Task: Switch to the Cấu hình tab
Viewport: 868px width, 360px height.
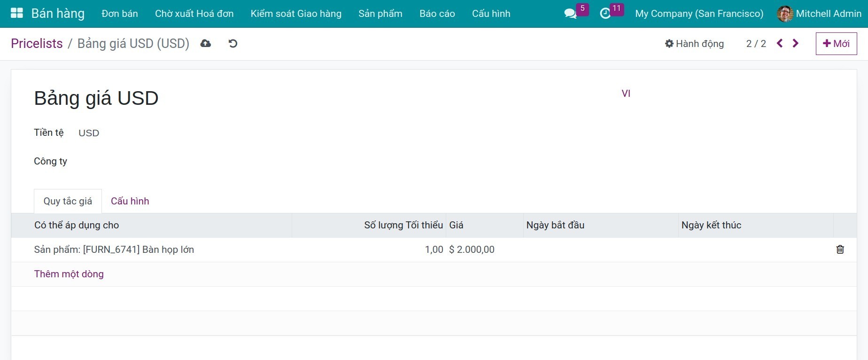Action: (130, 201)
